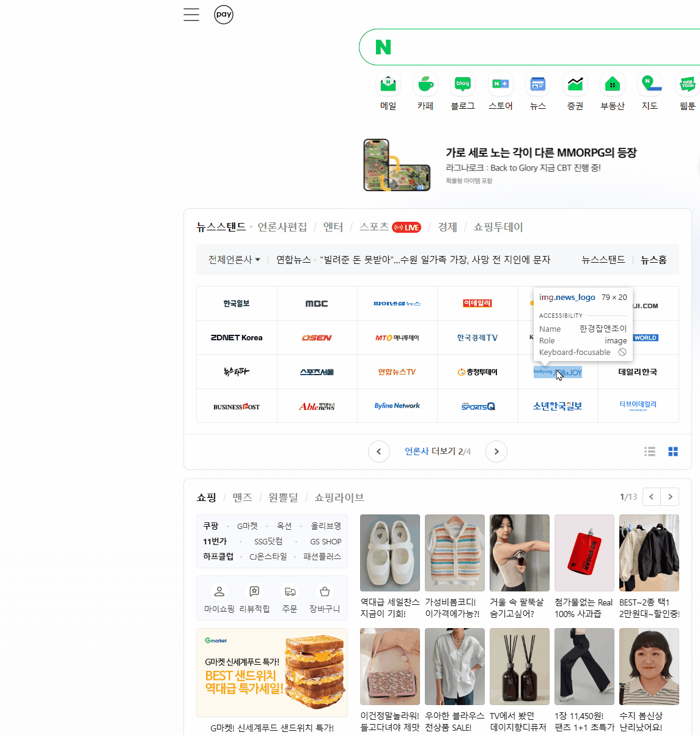The height and width of the screenshot is (735, 700).
Task: Switch to the 쇼핑라이브 tab
Action: 339,497
